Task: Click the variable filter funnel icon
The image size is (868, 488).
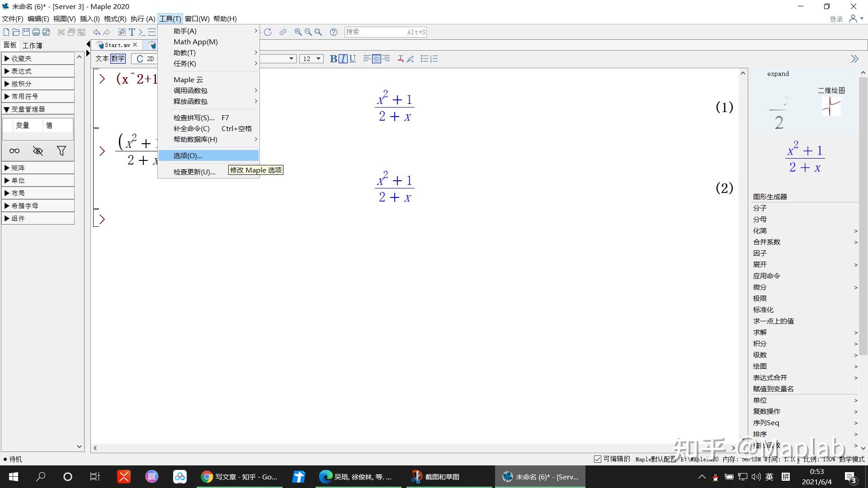Action: pyautogui.click(x=61, y=151)
